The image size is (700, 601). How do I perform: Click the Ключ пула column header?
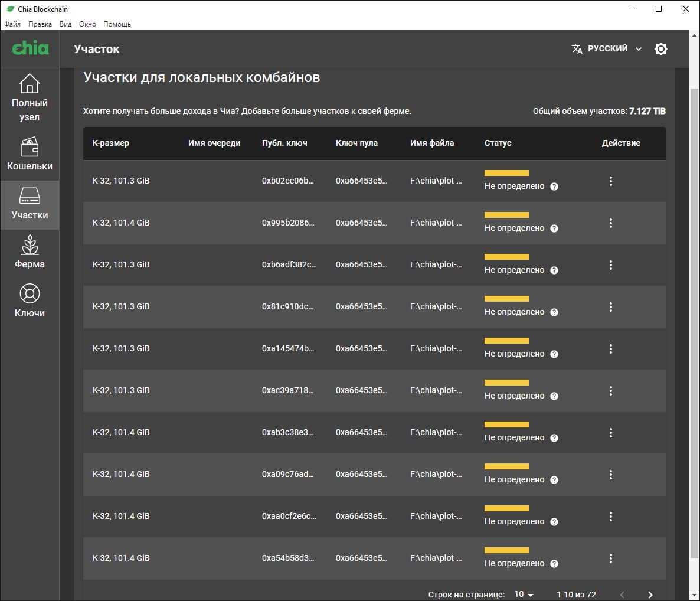click(x=356, y=143)
